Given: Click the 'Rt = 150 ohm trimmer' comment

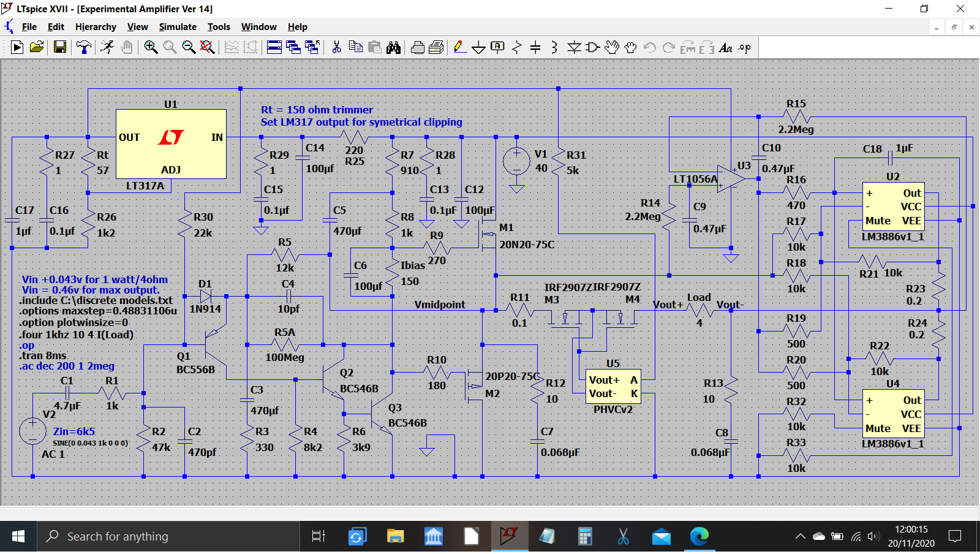Looking at the screenshot, I should (317, 110).
